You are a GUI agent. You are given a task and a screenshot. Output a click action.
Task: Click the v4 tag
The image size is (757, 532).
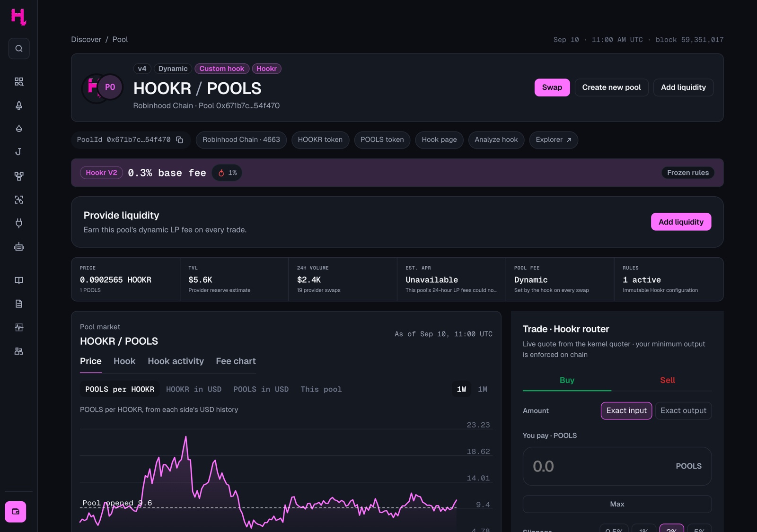pyautogui.click(x=142, y=69)
